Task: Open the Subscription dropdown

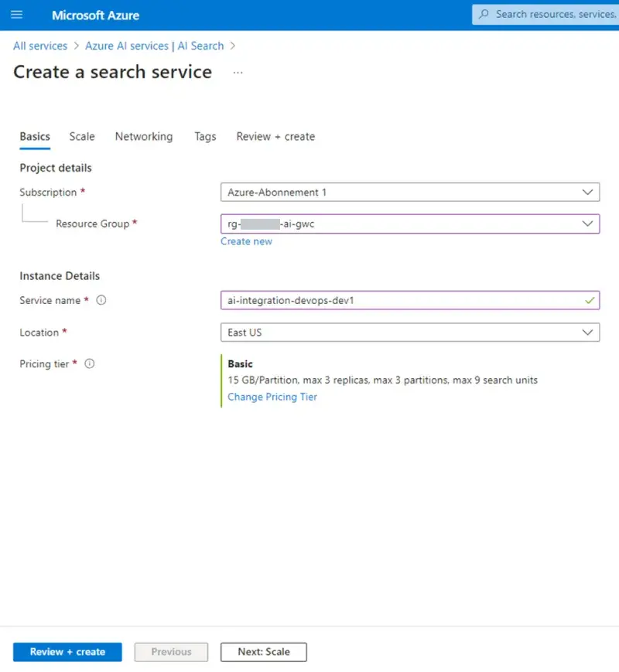Action: (410, 193)
